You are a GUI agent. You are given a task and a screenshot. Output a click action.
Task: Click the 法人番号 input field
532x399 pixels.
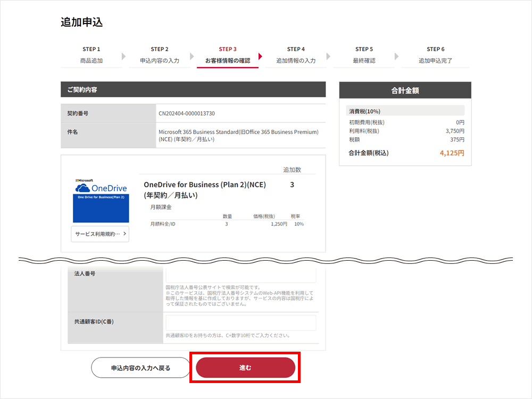click(x=241, y=276)
